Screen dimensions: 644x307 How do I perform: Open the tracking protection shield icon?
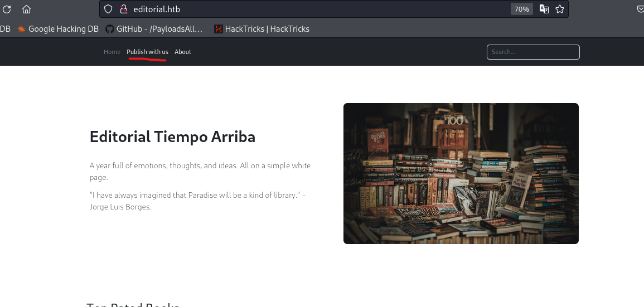[109, 9]
